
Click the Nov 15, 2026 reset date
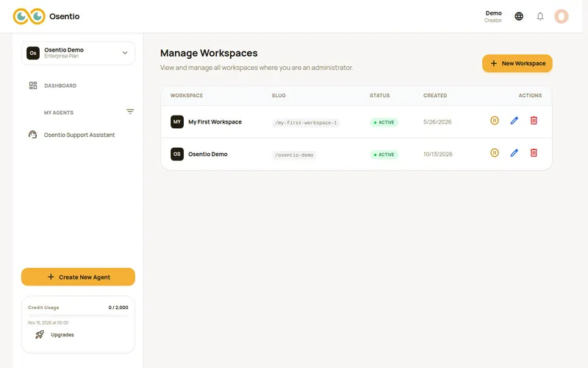(48, 322)
